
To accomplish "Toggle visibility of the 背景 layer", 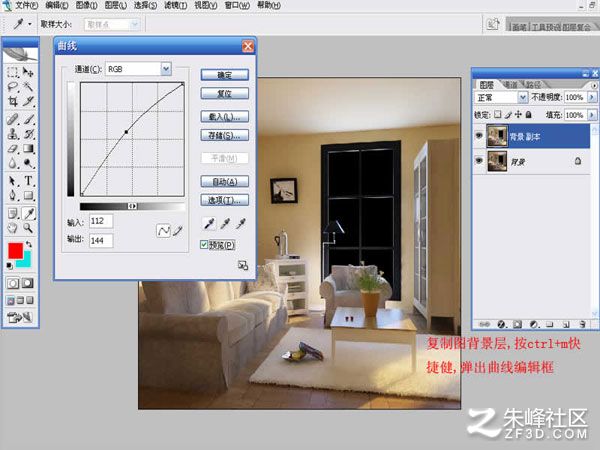I will 479,161.
